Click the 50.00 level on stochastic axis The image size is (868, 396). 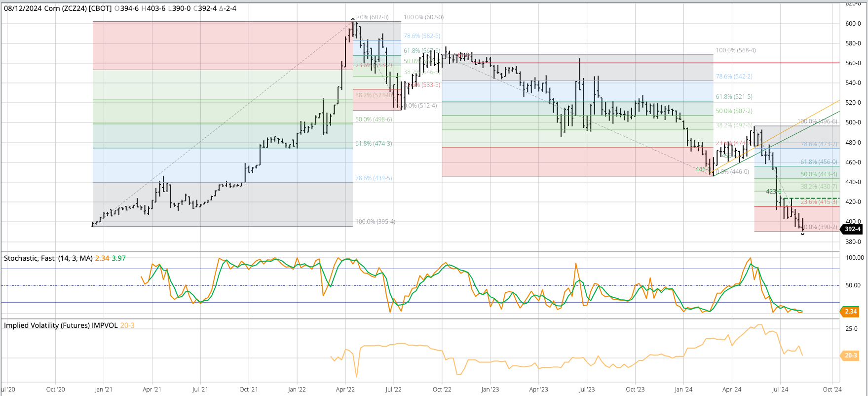[x=853, y=285]
